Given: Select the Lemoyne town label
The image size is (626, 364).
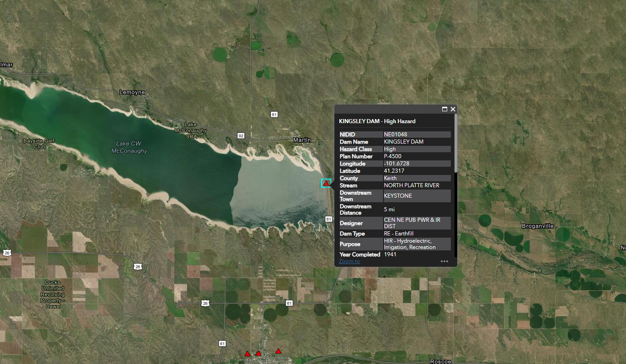Looking at the screenshot, I should coord(131,92).
